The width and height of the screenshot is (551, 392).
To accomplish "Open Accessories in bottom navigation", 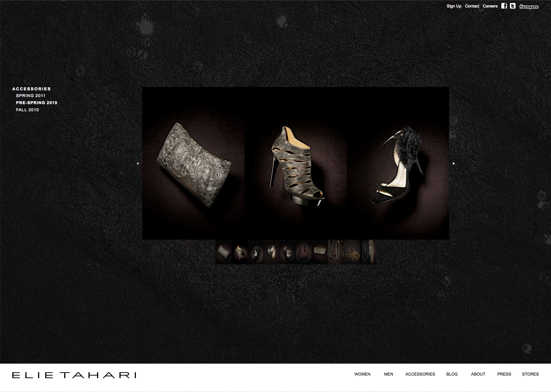I will [x=420, y=374].
